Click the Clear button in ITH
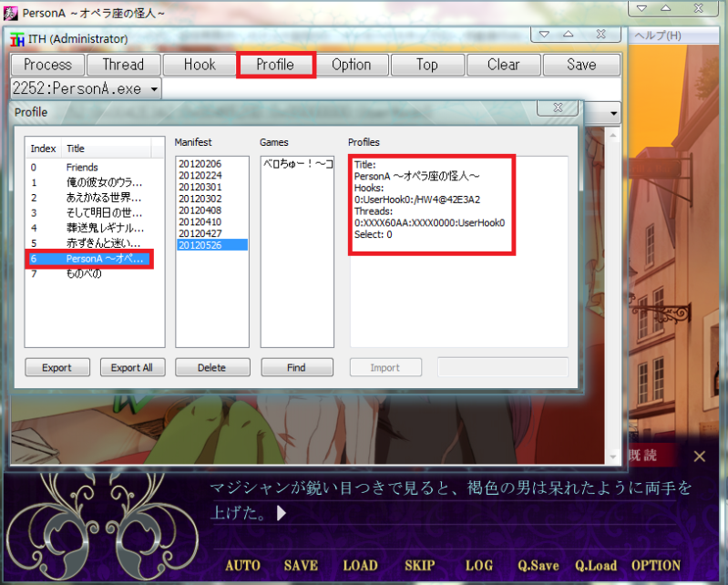728x585 pixels. point(503,65)
